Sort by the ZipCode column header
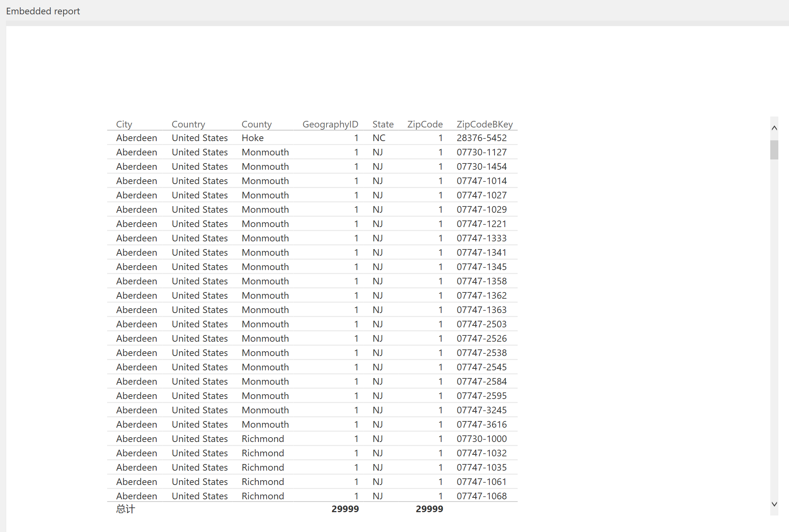789x532 pixels. [425, 124]
